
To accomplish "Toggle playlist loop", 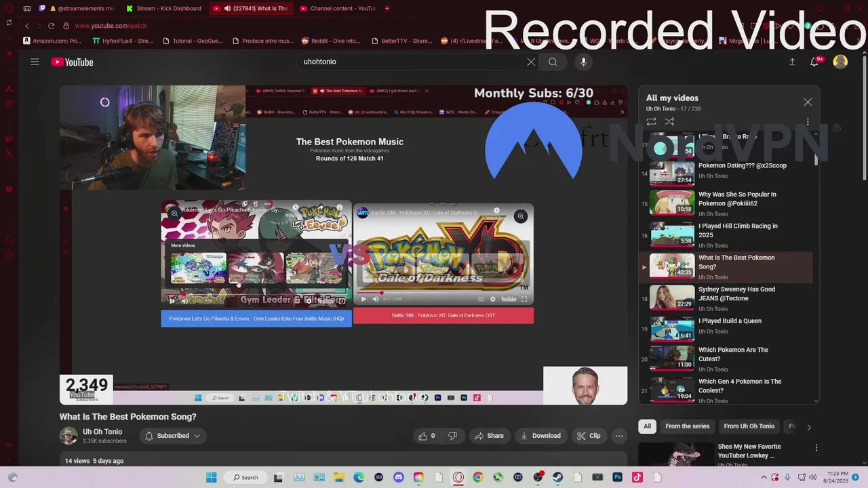I will point(651,121).
